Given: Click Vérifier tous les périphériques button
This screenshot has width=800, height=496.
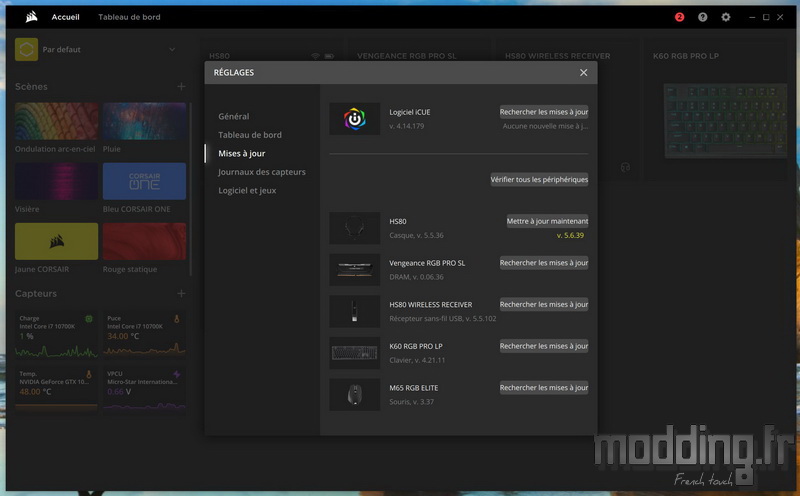Looking at the screenshot, I should point(539,180).
